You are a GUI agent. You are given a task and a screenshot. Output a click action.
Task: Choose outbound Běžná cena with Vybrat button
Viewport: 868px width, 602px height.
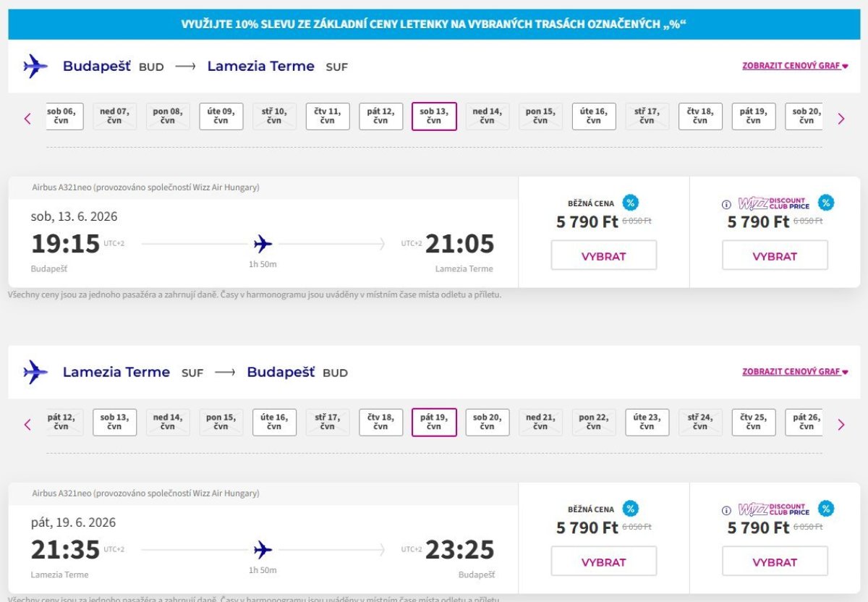[x=604, y=255]
